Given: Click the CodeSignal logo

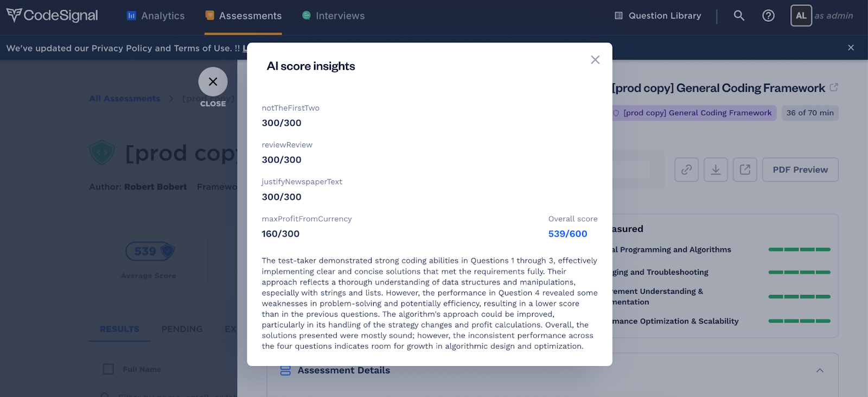Looking at the screenshot, I should pos(52,15).
